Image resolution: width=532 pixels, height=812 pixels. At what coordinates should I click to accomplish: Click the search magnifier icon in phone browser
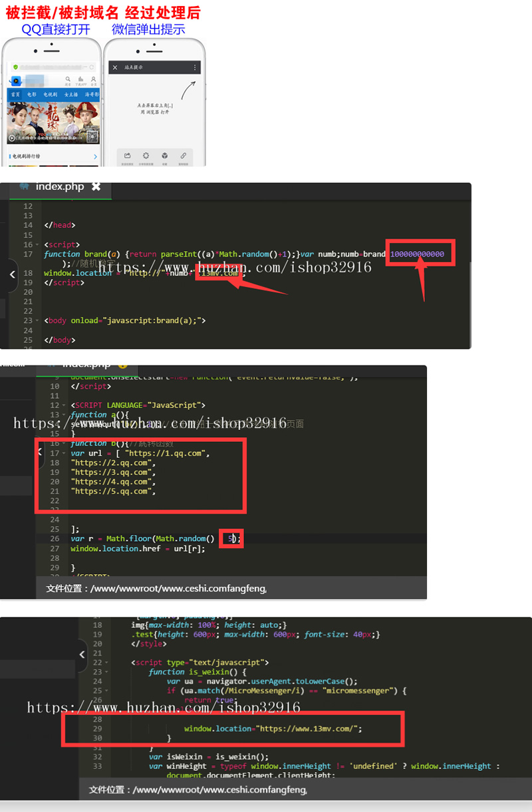[x=68, y=79]
